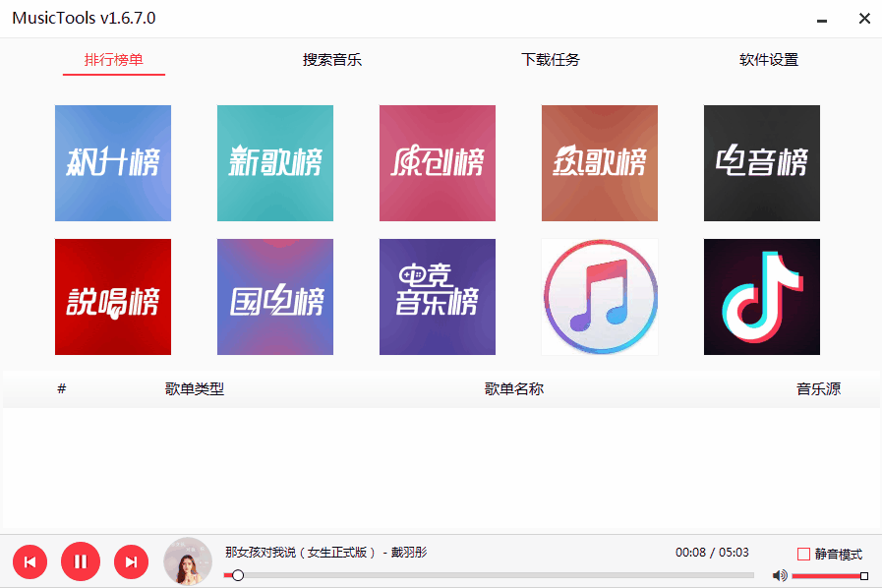
Task: Click the # column header
Action: click(x=62, y=388)
